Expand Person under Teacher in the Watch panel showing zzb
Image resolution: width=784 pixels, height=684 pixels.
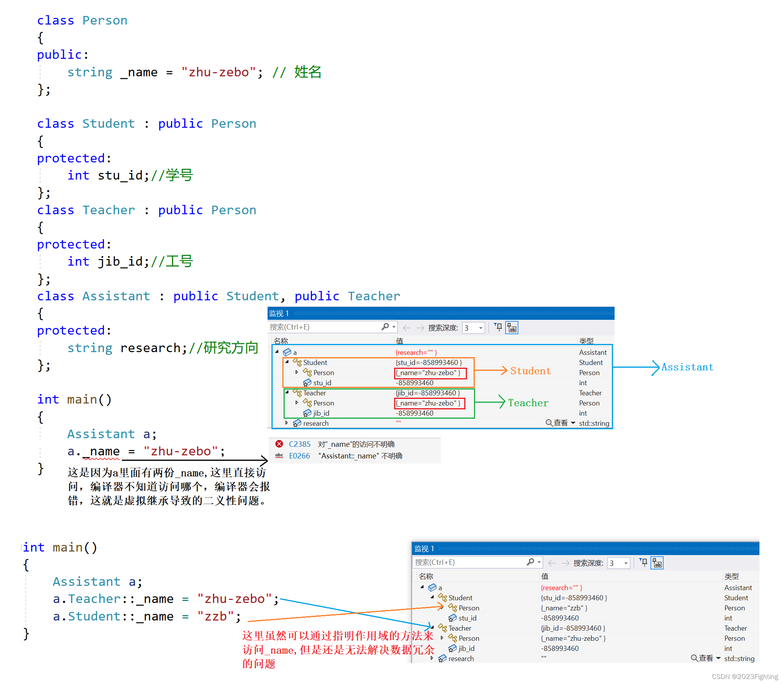click(442, 638)
